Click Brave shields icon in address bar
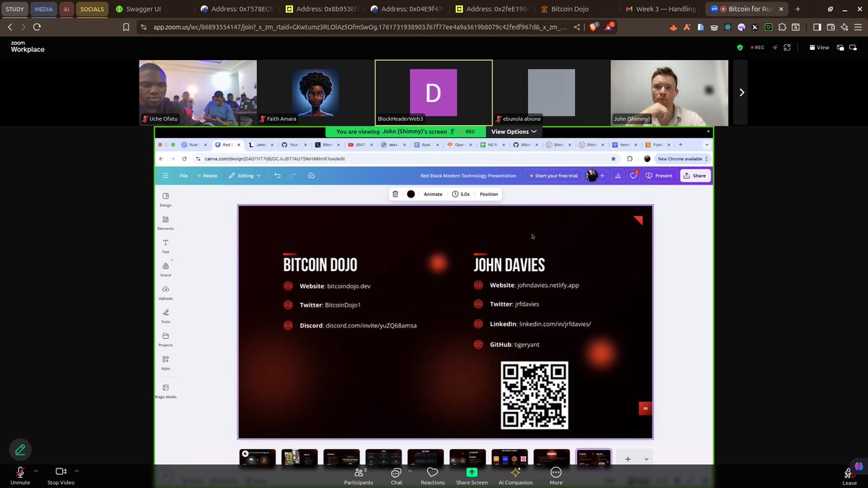 (x=593, y=27)
